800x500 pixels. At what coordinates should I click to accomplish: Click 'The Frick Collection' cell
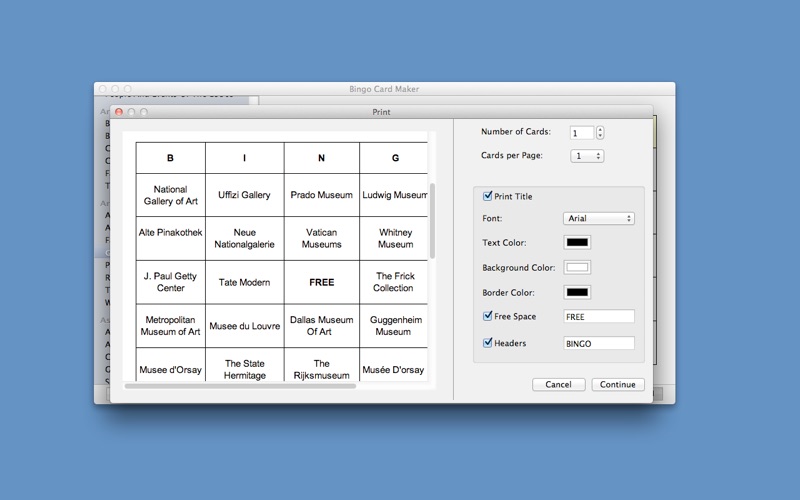point(393,282)
